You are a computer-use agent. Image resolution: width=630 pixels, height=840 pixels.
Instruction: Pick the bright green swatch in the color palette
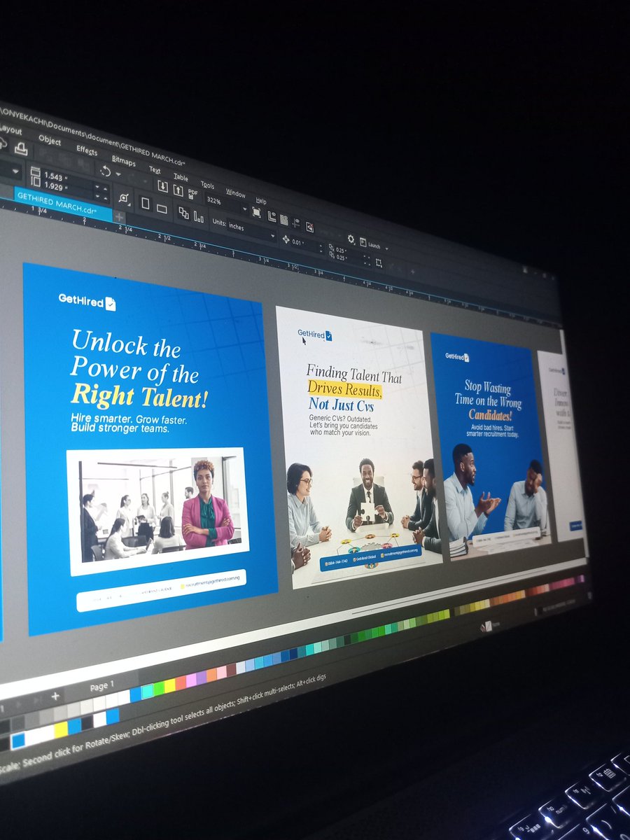click(159, 689)
